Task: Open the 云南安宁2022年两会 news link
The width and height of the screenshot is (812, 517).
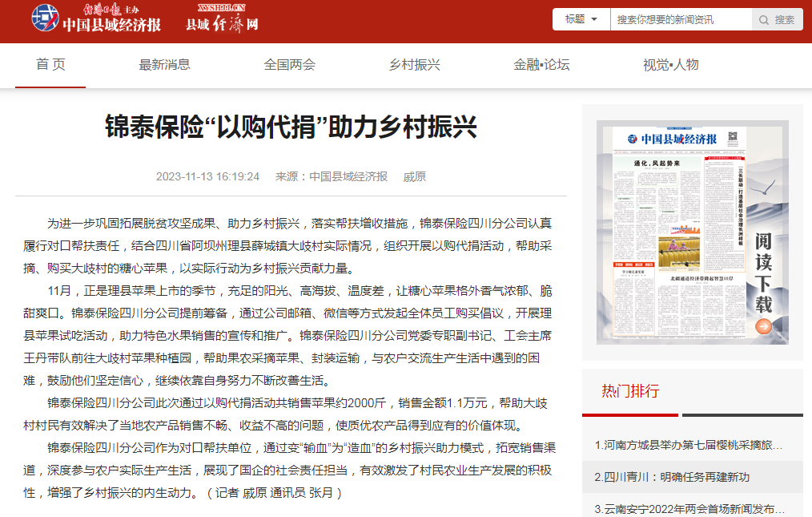Action: coord(689,508)
